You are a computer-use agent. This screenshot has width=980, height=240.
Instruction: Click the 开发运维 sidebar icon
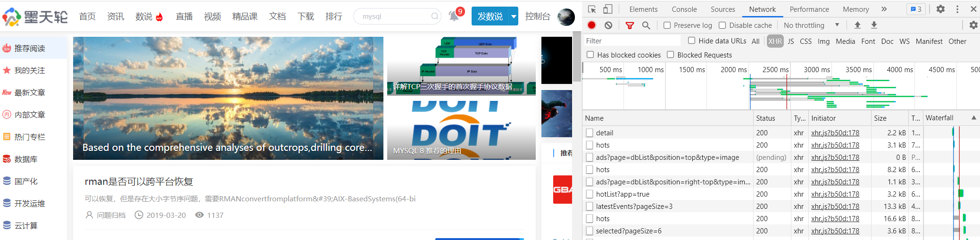pos(7,203)
